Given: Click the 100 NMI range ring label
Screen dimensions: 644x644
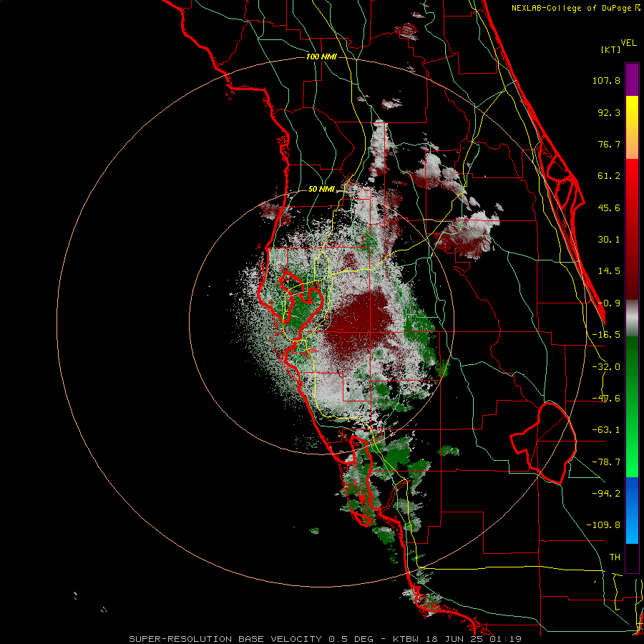Looking at the screenshot, I should 321,57.
